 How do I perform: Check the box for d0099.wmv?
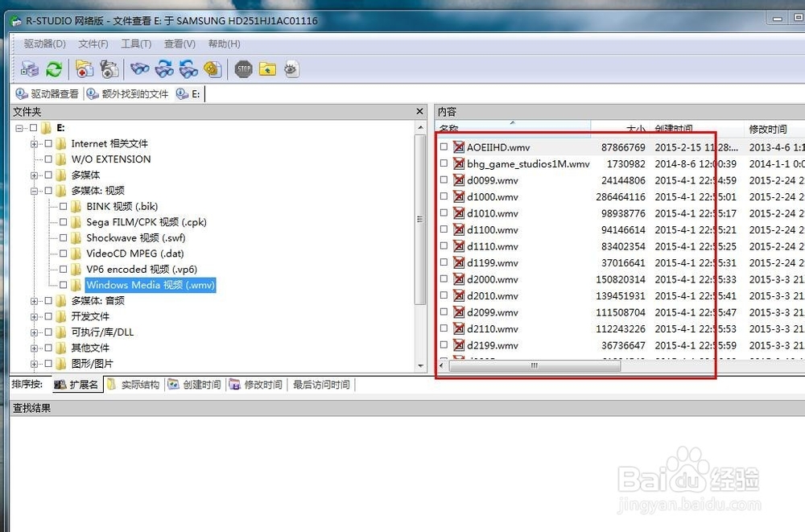[444, 179]
